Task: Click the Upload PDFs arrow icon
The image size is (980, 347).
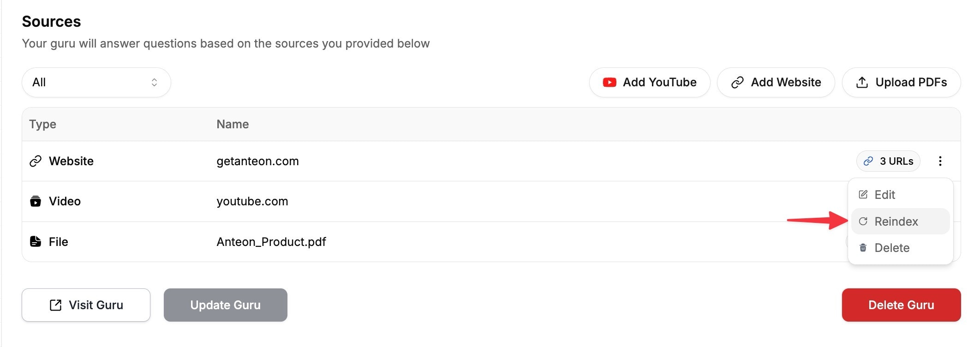Action: 862,82
